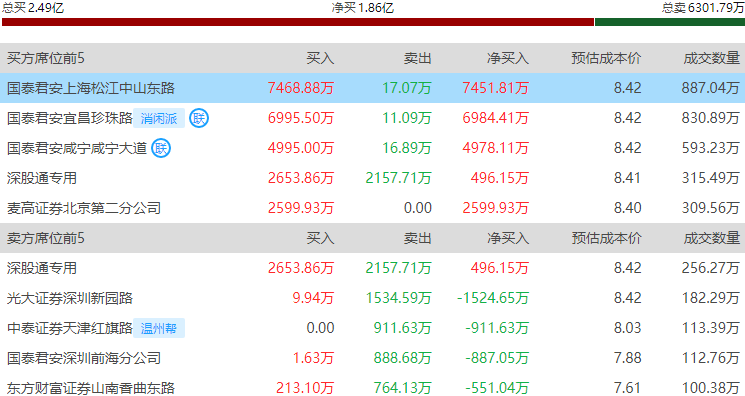This screenshot has height=396, width=745.
Task: Click 卖出 header in seller table
Action: tap(418, 238)
